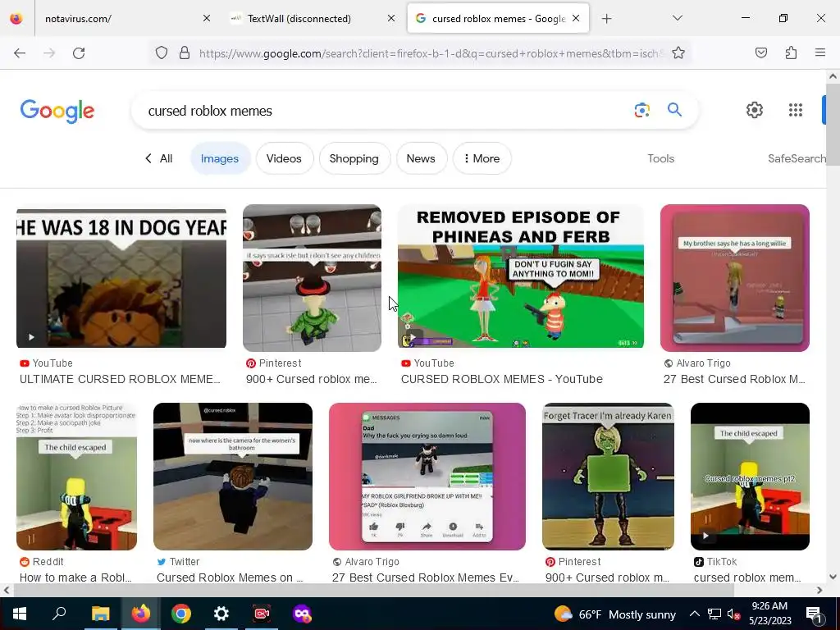The image size is (840, 630).
Task: Click the horizontal scrollbar right arrow
Action: 819,591
